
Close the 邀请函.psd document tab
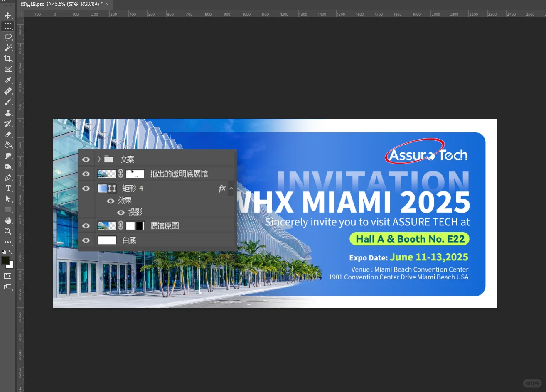pyautogui.click(x=107, y=4)
